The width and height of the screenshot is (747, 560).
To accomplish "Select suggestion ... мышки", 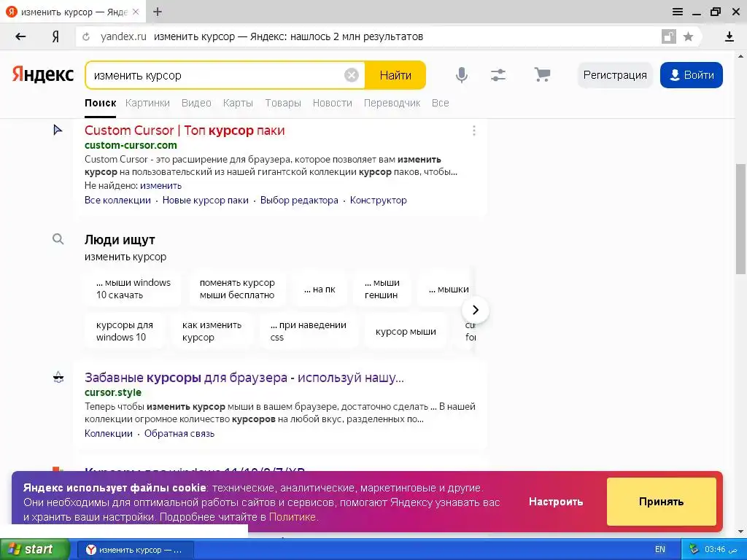I will tap(445, 289).
